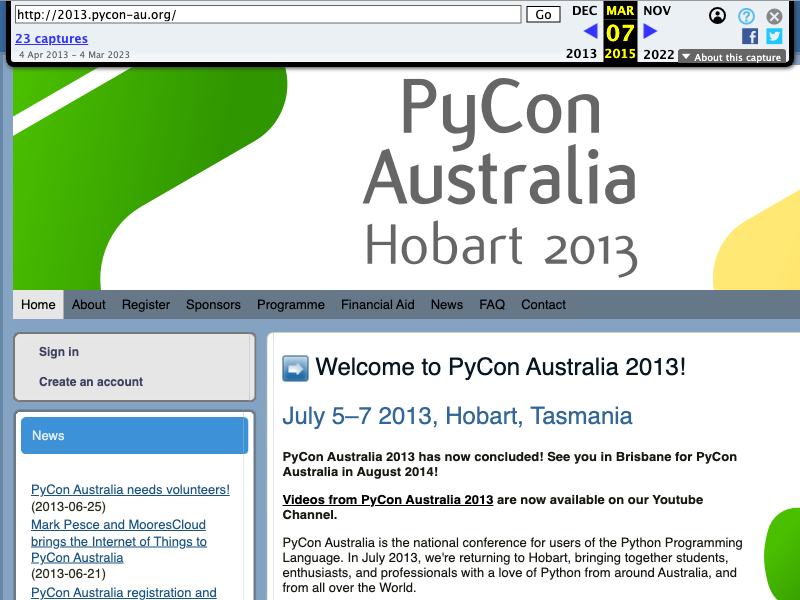Click the 4 Apr 2013 – 4 Mar 2023 range text
The width and height of the screenshot is (800, 600).
pos(74,55)
